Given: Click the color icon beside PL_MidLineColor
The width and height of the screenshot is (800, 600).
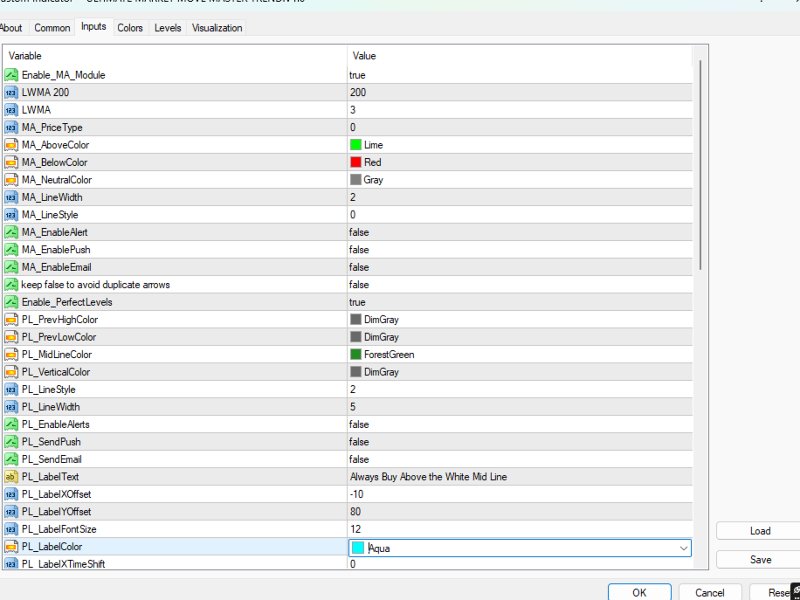Looking at the screenshot, I should [x=11, y=355].
